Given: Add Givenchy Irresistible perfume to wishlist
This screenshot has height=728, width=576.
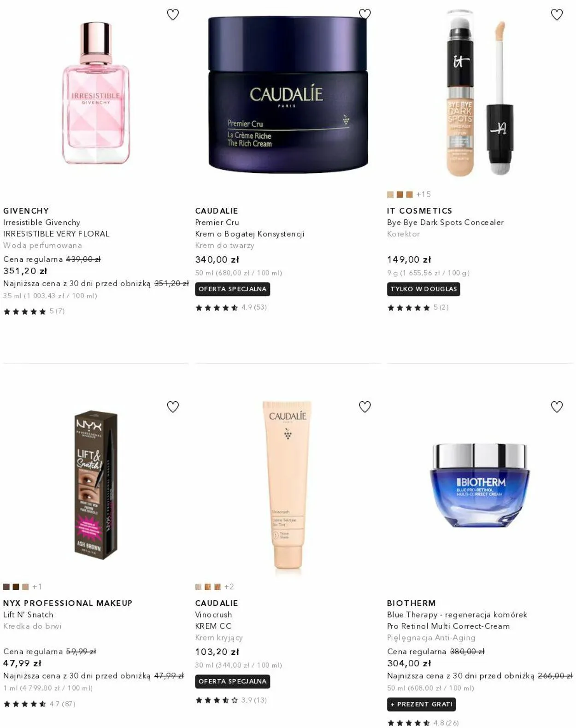Looking at the screenshot, I should tap(173, 15).
